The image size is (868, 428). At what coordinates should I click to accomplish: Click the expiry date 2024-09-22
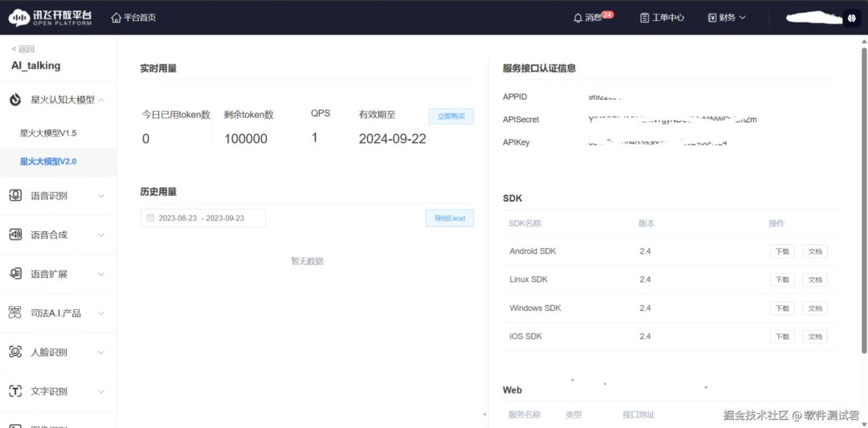point(392,139)
